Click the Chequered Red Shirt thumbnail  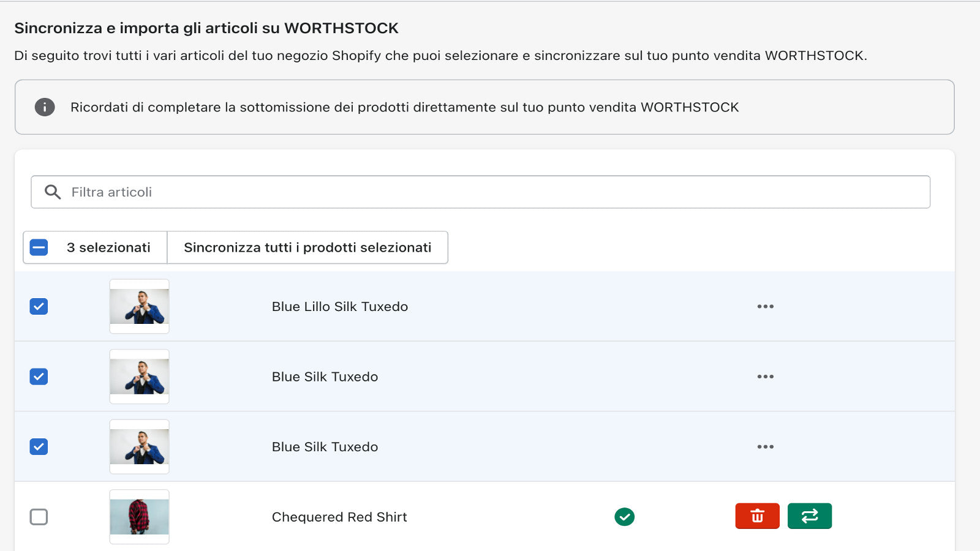tap(140, 517)
